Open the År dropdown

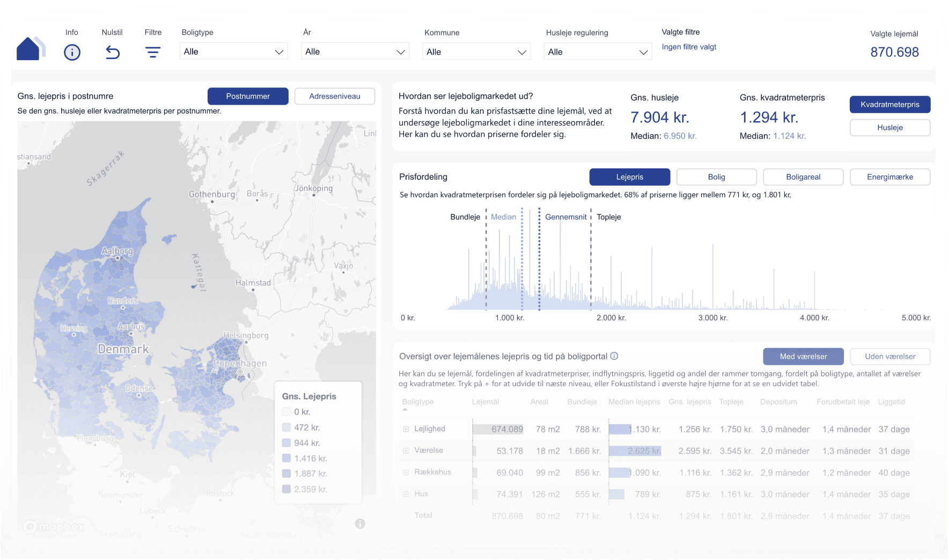355,51
